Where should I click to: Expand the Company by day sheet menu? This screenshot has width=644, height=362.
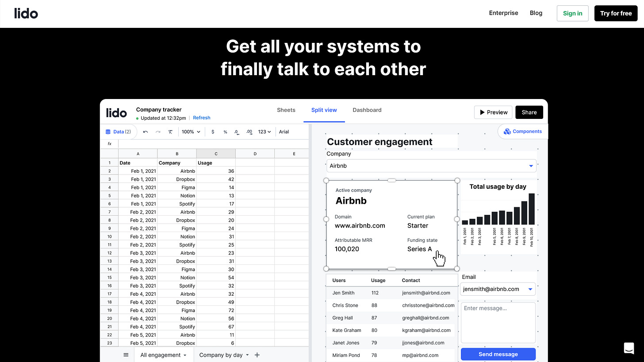[247, 355]
